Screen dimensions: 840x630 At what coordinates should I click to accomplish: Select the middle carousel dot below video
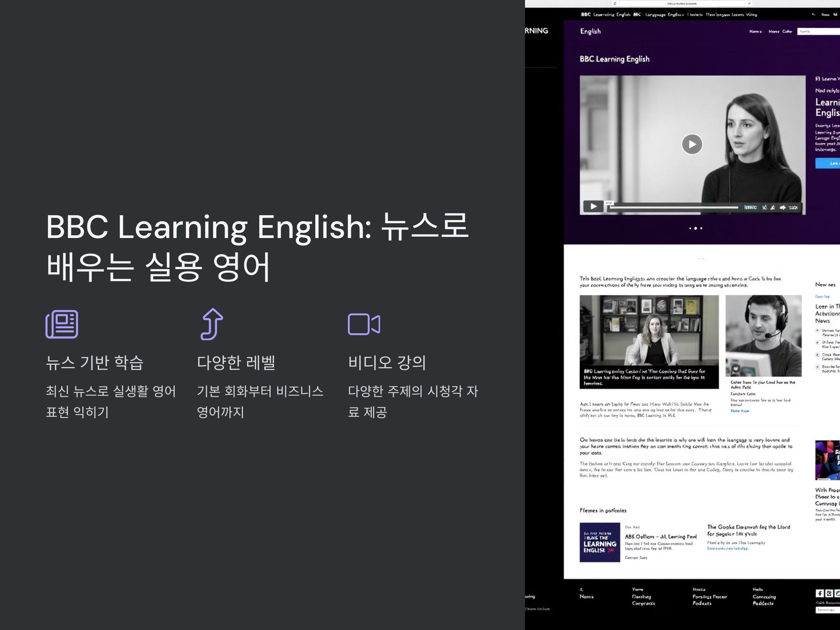pyautogui.click(x=696, y=228)
